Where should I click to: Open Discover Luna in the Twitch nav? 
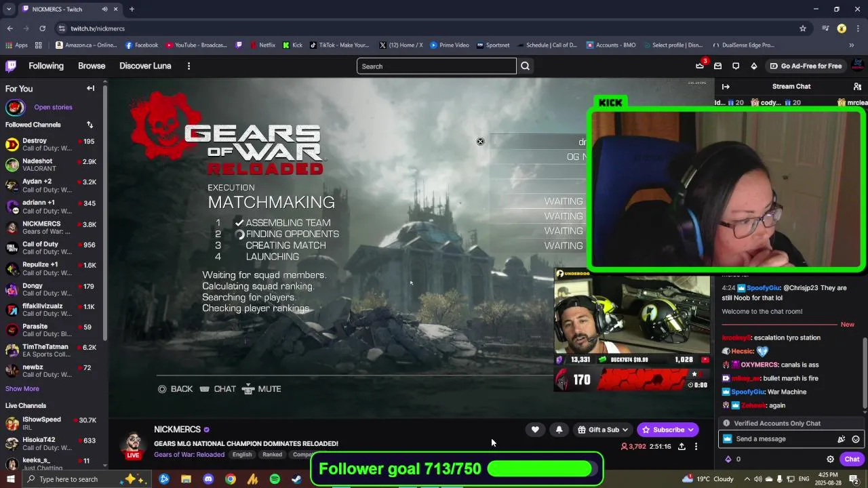click(145, 66)
